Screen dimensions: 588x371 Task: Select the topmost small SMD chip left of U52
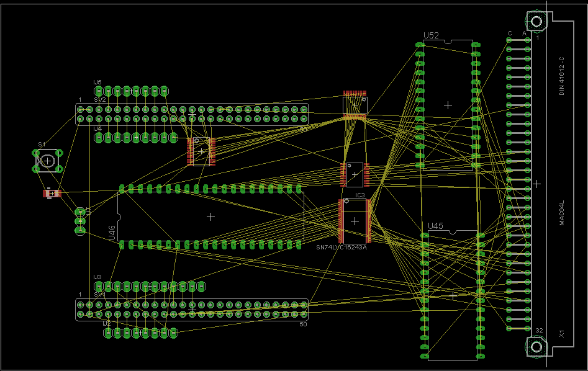pos(355,105)
